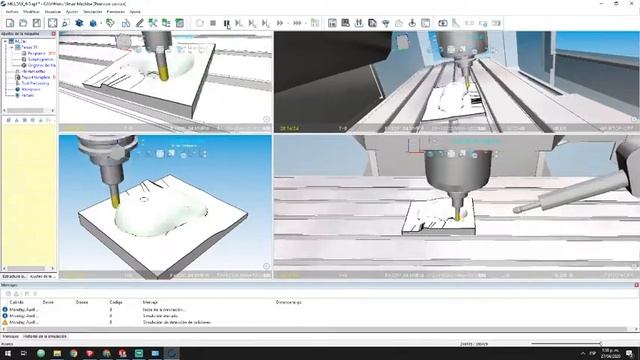Open the Archivo menu
Viewport: 640px width, 360px height.
pos(12,12)
